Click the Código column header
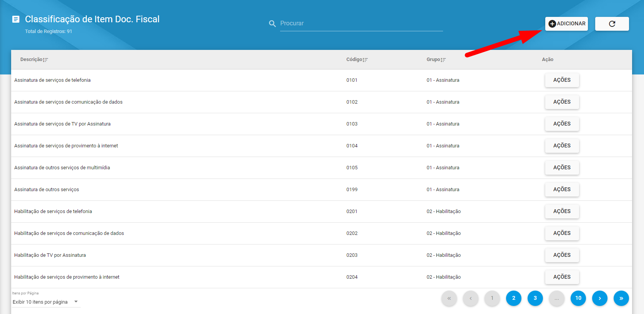The height and width of the screenshot is (314, 644). click(354, 59)
